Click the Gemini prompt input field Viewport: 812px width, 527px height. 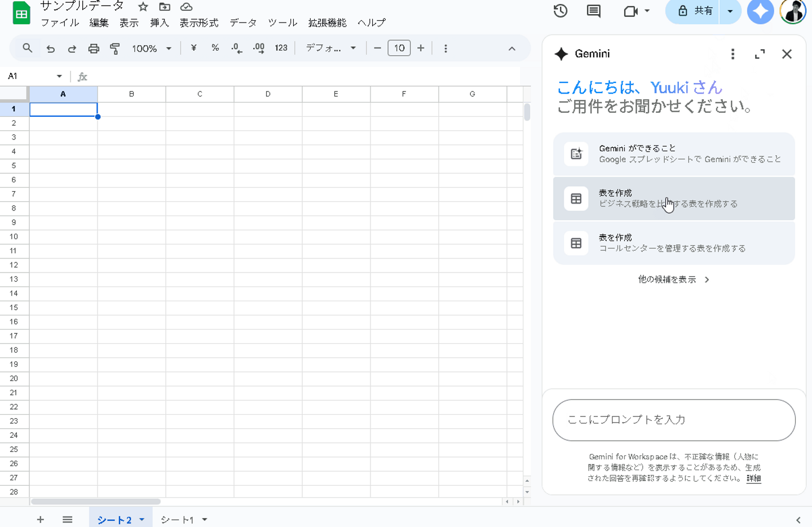tap(674, 420)
